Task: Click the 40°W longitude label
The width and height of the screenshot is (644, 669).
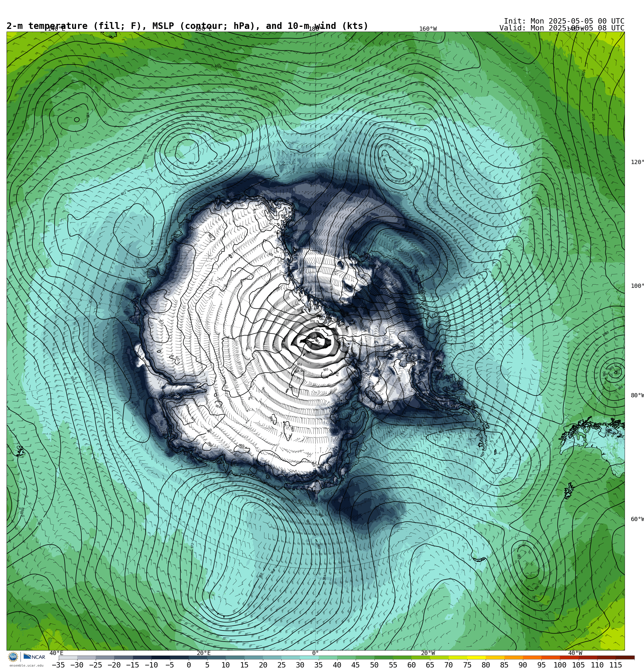Action: pos(575,653)
